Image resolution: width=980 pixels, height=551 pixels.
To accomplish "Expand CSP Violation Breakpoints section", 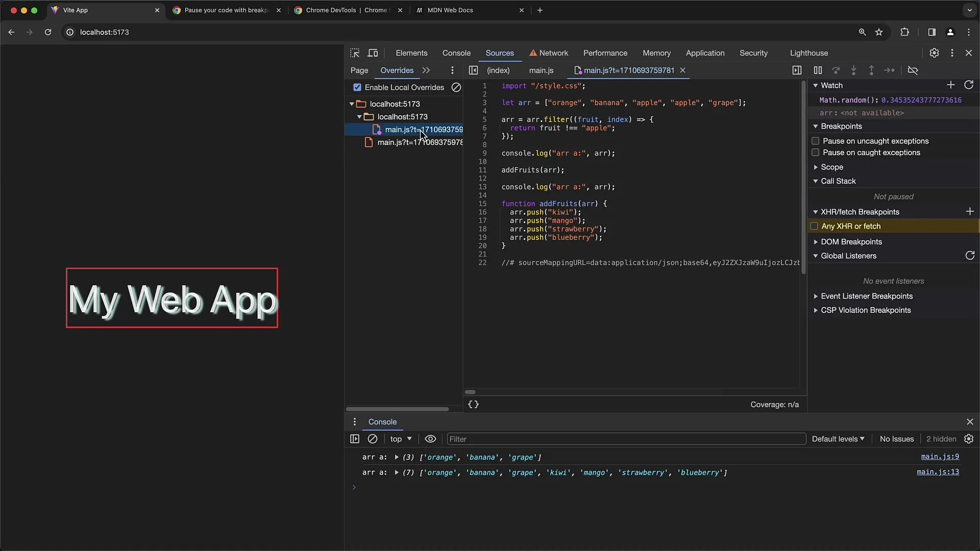I will 816,310.
